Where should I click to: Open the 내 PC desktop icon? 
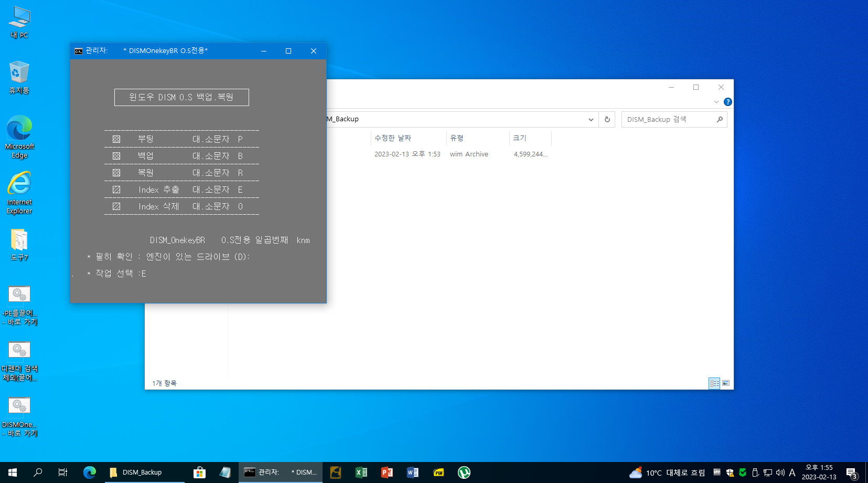(x=19, y=23)
